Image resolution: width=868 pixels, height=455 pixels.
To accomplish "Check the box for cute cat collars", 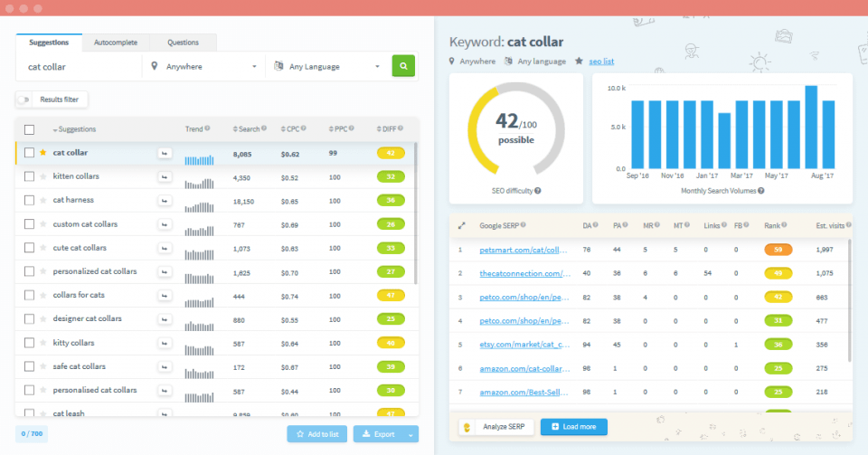I will pyautogui.click(x=29, y=248).
